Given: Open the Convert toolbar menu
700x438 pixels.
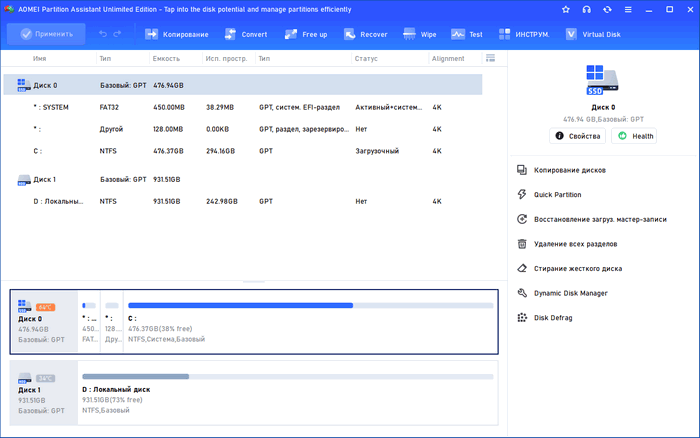Looking at the screenshot, I should tap(246, 34).
